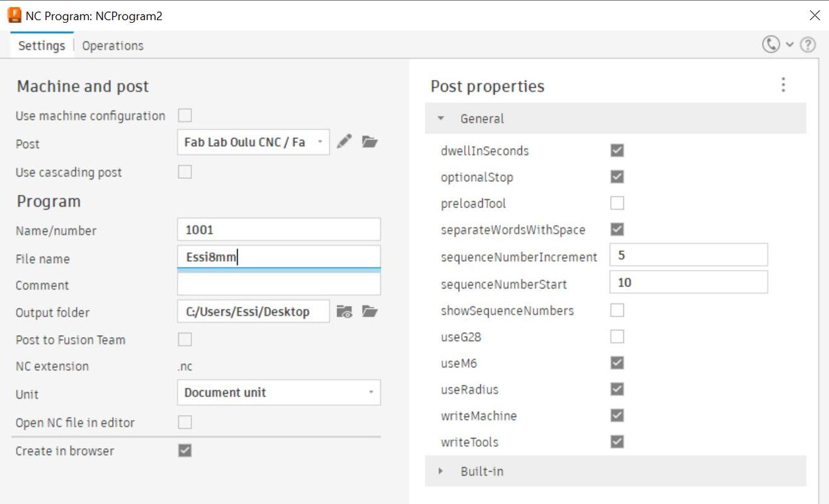The height and width of the screenshot is (504, 829).
Task: Enable Use cascading post checkbox
Action: [185, 172]
